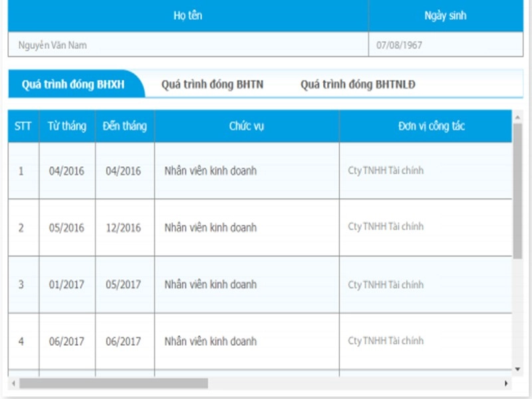This screenshot has height=399, width=532.
Task: Switch to the Quá trình đóng BHTN tab
Action: (x=213, y=84)
